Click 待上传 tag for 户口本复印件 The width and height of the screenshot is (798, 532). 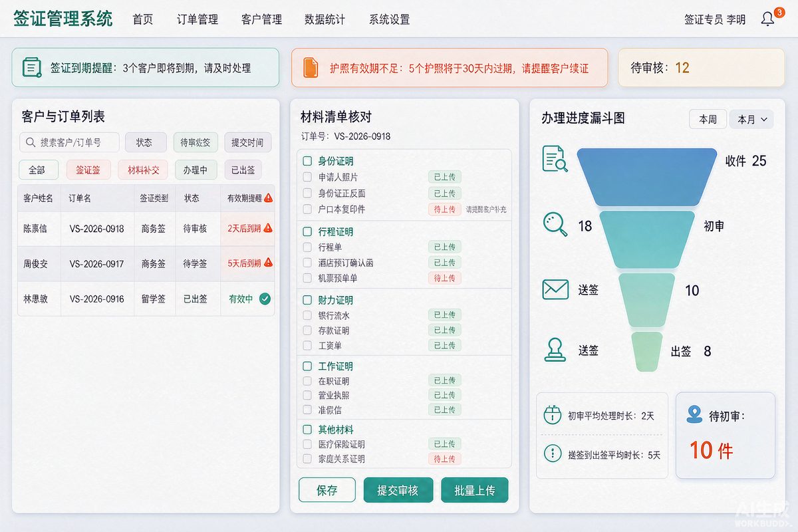(x=445, y=209)
